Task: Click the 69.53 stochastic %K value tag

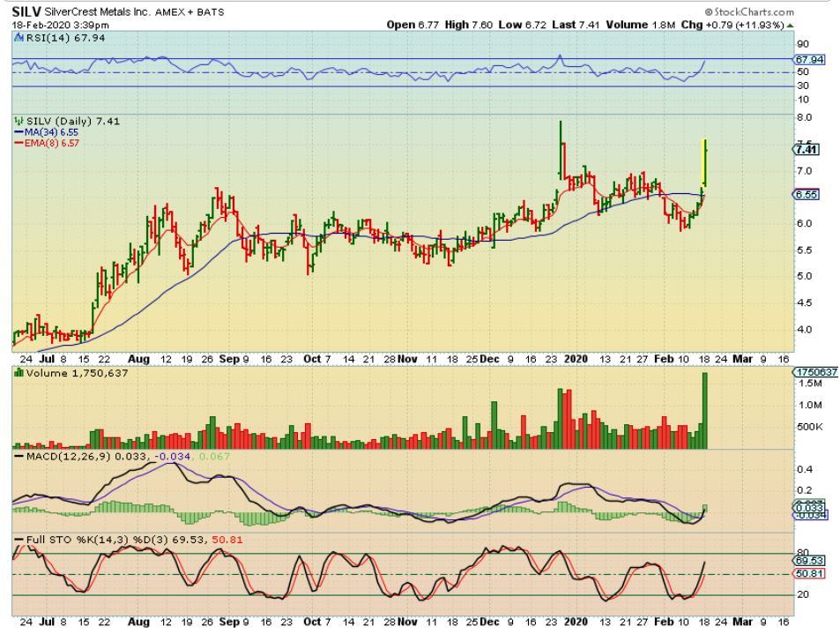Action: point(809,560)
